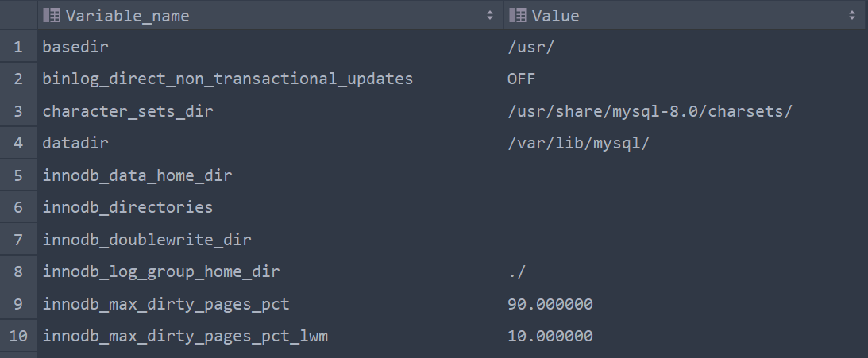Viewport: 868px width, 358px height.
Task: Click the innodb_directories cell
Action: click(128, 208)
